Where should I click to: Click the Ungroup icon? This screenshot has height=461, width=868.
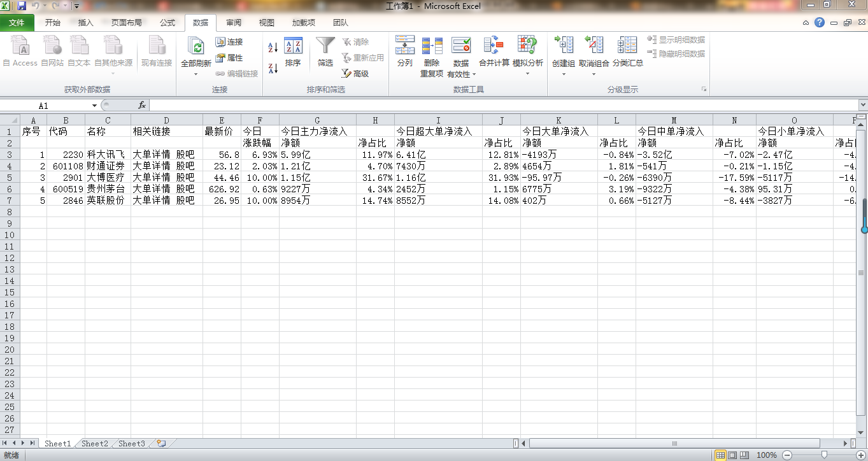click(x=594, y=45)
